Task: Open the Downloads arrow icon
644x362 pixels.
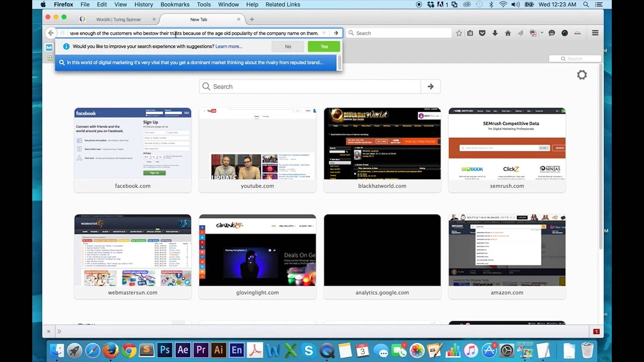Action: pyautogui.click(x=495, y=33)
